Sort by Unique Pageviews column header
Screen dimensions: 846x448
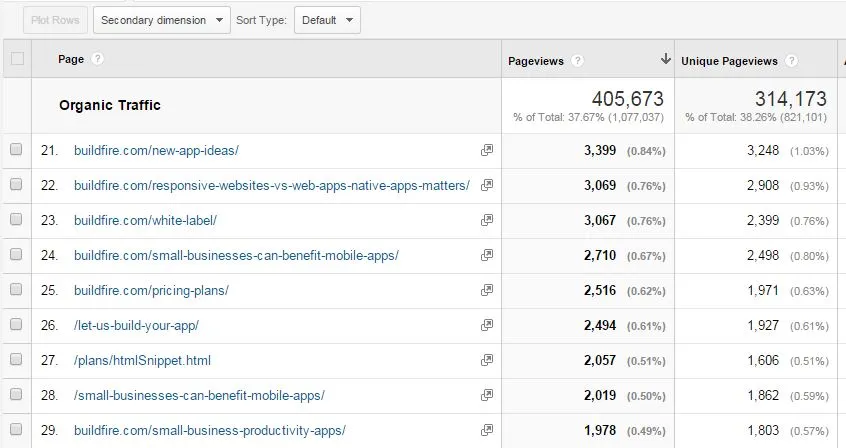tap(729, 61)
